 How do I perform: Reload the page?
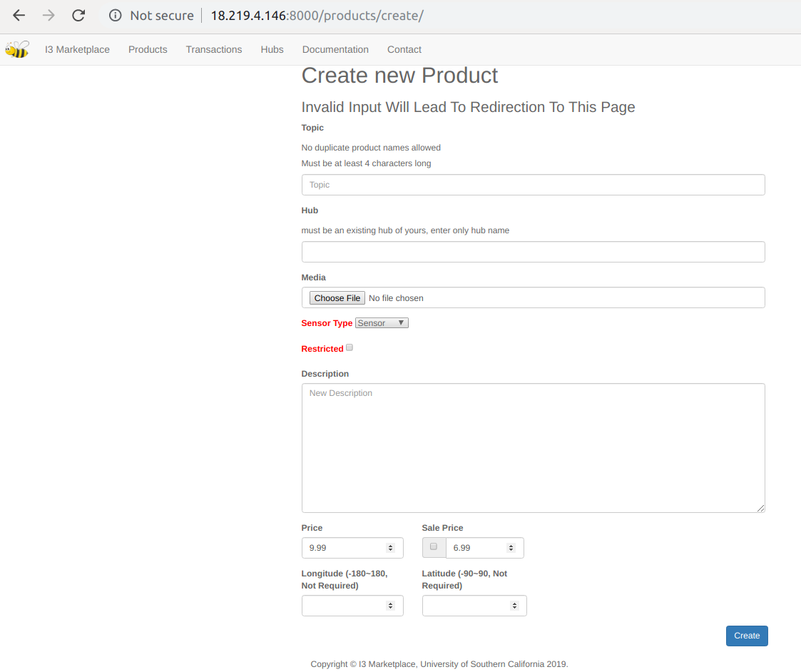coord(78,15)
